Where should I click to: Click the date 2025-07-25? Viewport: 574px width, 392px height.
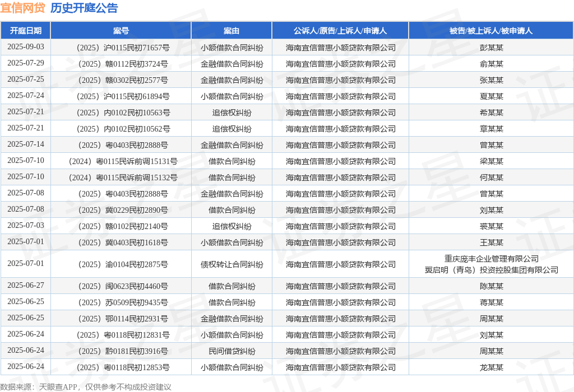(26, 79)
